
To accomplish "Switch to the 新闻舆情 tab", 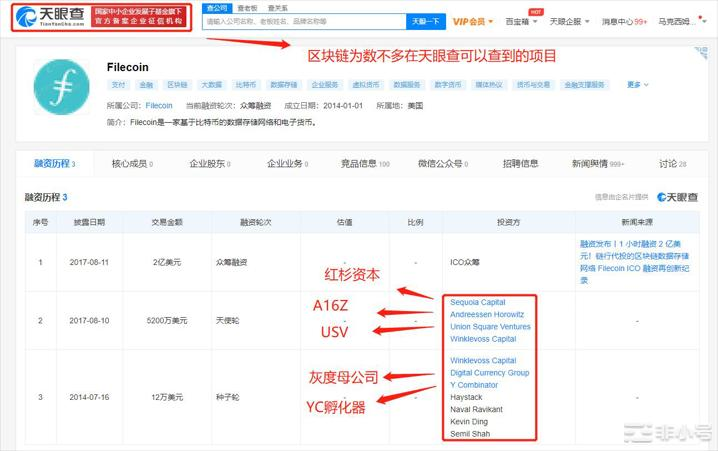I will click(598, 163).
